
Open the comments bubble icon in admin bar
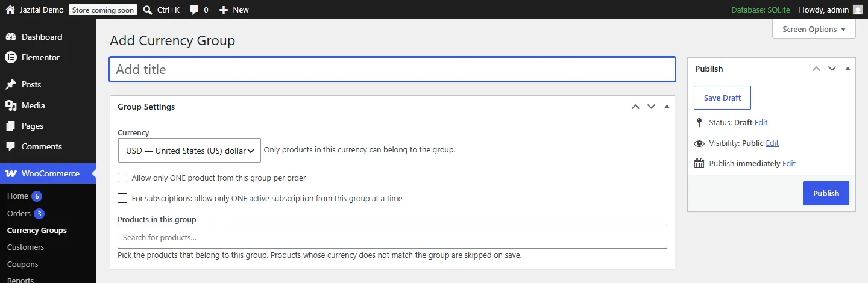coord(194,10)
